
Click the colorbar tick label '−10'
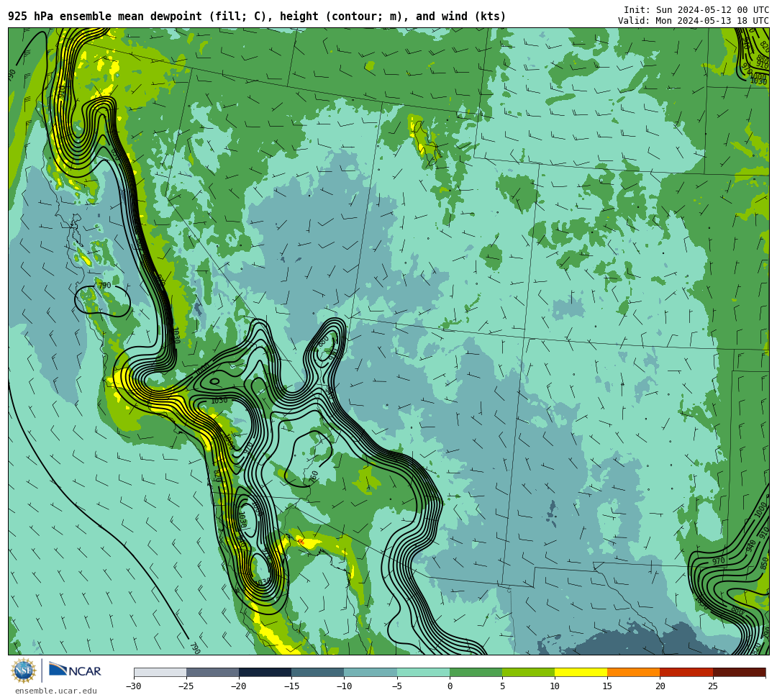pyautogui.click(x=343, y=686)
